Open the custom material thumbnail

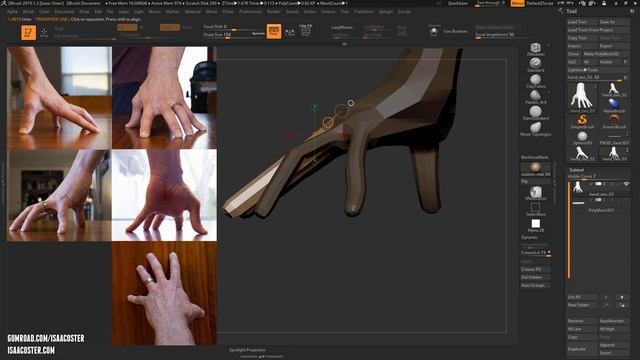[x=535, y=169]
